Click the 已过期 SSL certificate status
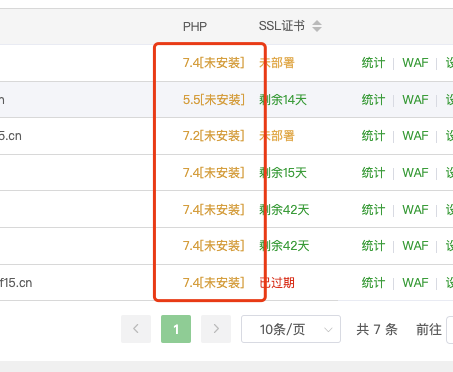This screenshot has height=372, width=453. point(277,283)
